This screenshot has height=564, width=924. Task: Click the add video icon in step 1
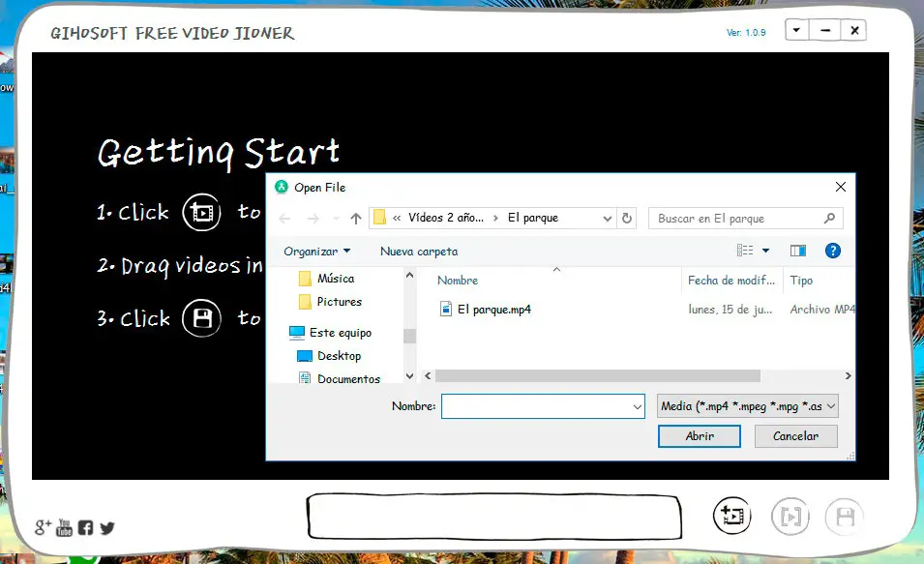[201, 212]
